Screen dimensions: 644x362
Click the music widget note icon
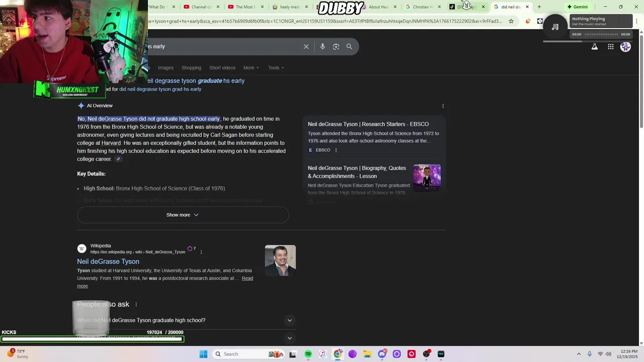click(x=555, y=27)
